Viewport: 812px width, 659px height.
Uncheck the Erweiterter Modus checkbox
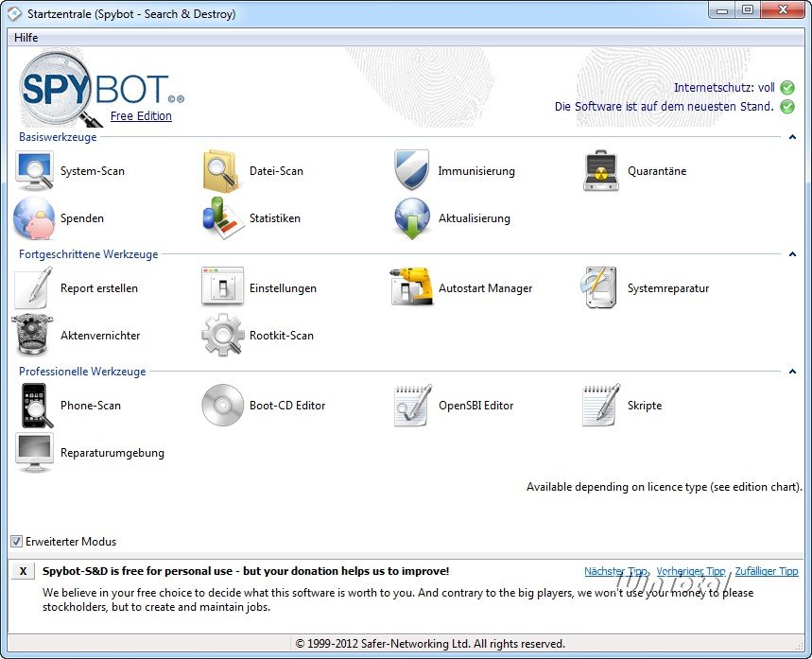[x=16, y=542]
